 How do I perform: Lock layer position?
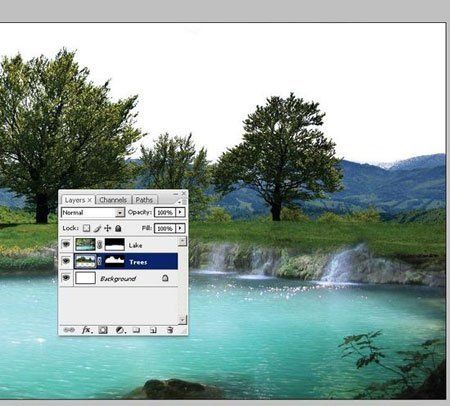[x=108, y=228]
